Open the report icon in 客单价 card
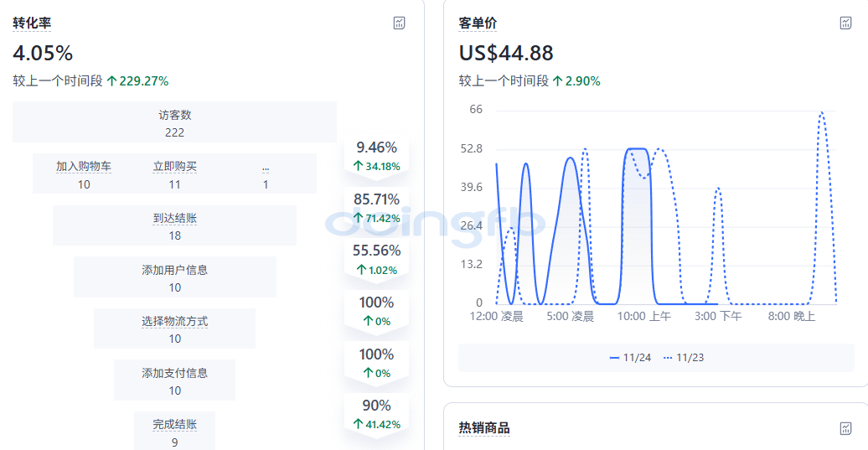The image size is (868, 450). tap(845, 23)
